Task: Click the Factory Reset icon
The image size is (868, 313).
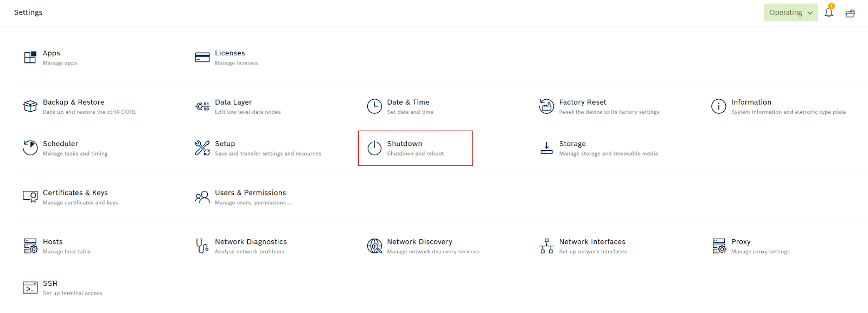Action: [547, 106]
